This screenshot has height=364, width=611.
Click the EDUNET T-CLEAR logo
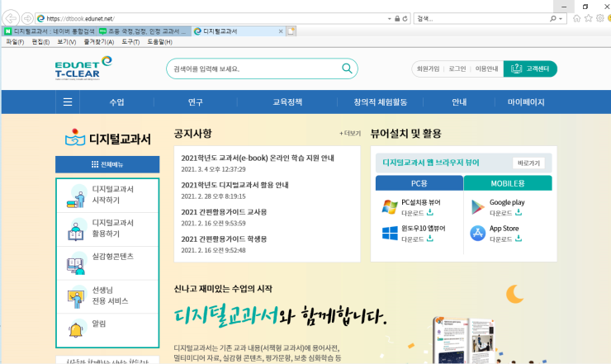[x=83, y=69]
